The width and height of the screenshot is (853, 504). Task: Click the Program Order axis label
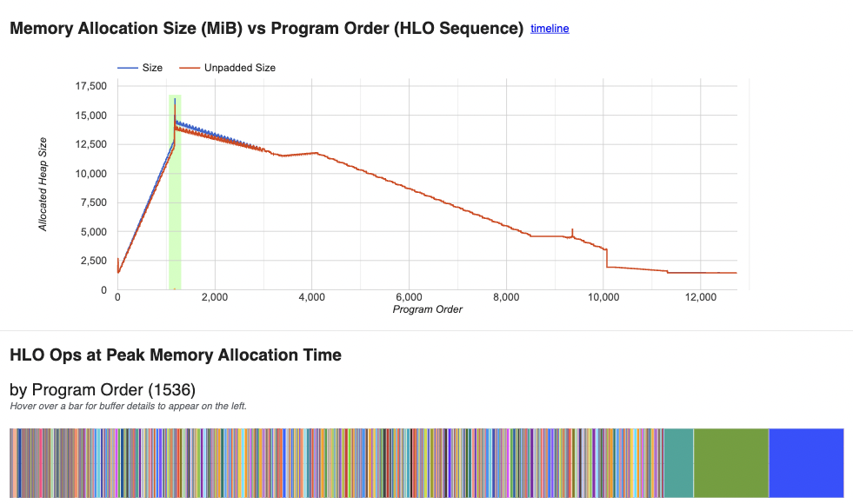pyautogui.click(x=427, y=309)
